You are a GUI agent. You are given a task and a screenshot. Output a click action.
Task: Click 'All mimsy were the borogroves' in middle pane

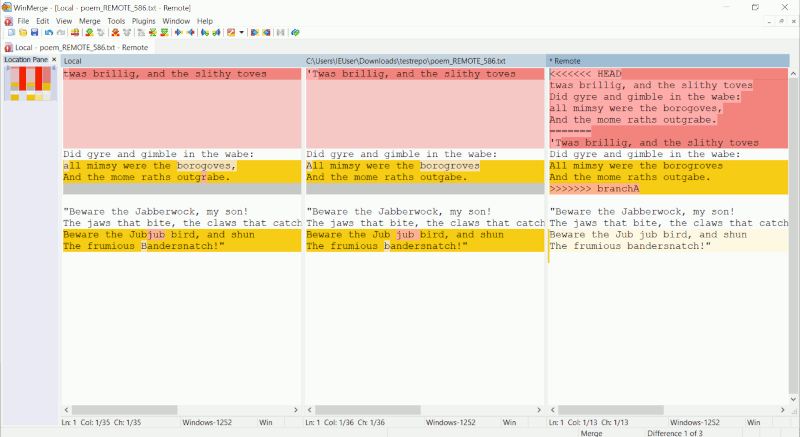pyautogui.click(x=393, y=166)
